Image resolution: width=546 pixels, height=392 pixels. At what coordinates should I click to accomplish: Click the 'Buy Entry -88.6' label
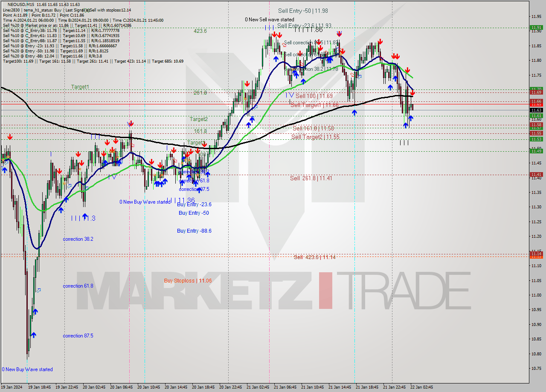tap(194, 231)
